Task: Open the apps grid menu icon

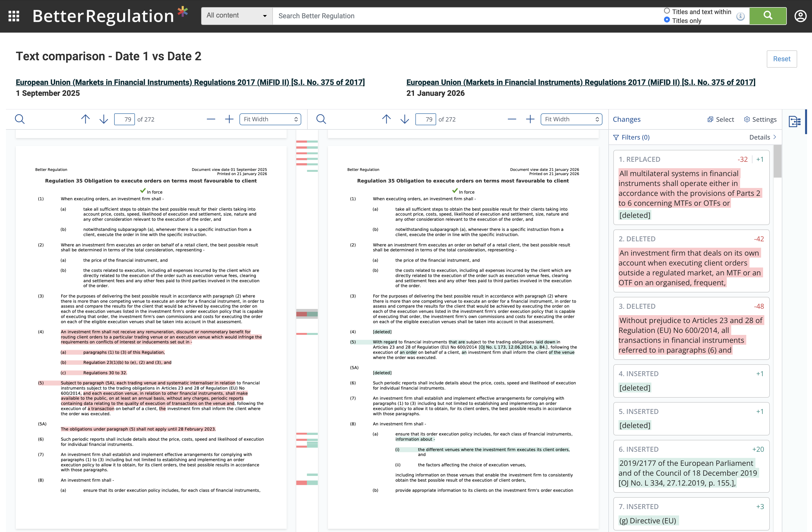Action: 14,16
